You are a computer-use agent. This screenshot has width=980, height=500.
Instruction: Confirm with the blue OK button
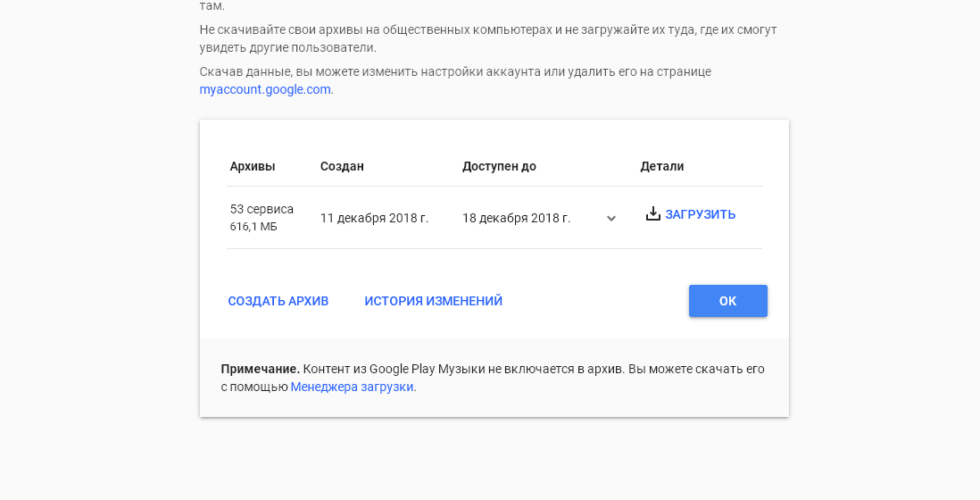pyautogui.click(x=728, y=301)
